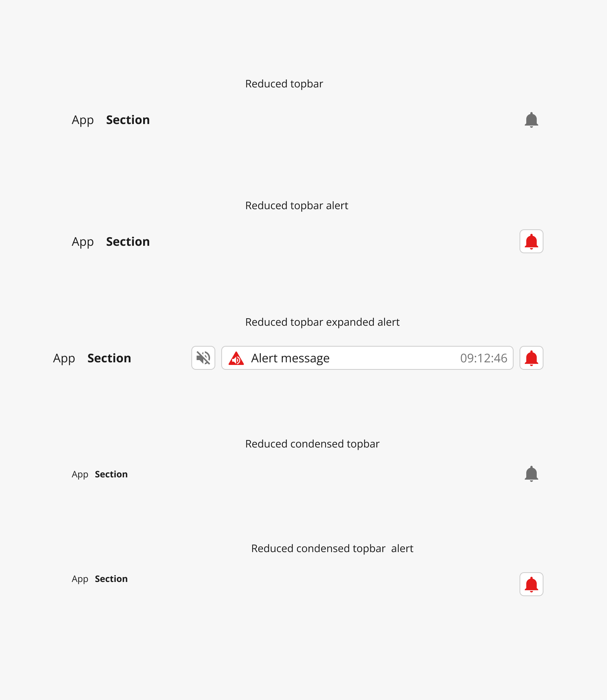Click the red bell beside the 09:12:46 timestamp
Screen dimensions: 607x700
click(531, 358)
